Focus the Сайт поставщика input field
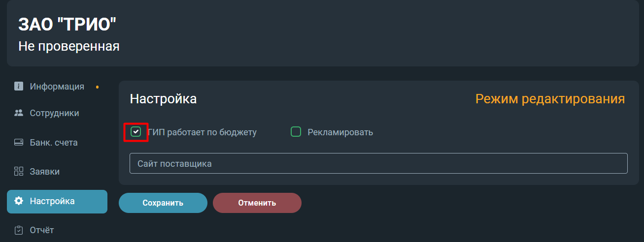The width and height of the screenshot is (644, 242). (378, 163)
